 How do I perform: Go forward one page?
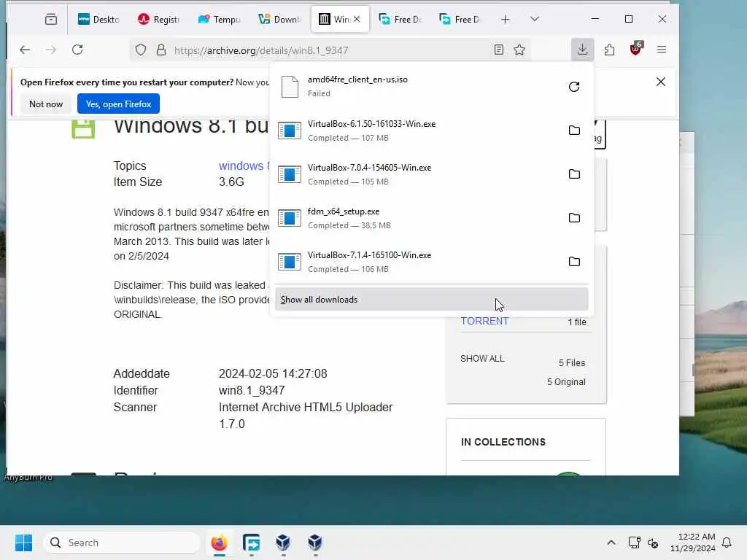[50, 50]
